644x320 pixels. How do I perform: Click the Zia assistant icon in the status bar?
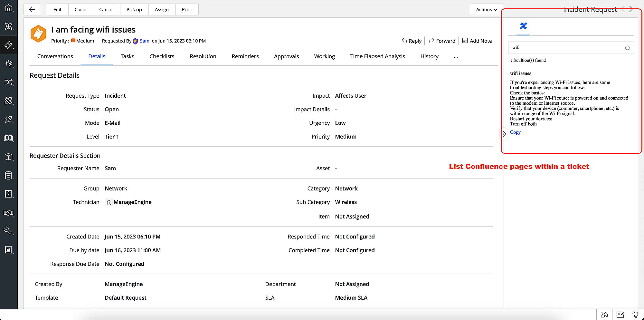[604, 315]
